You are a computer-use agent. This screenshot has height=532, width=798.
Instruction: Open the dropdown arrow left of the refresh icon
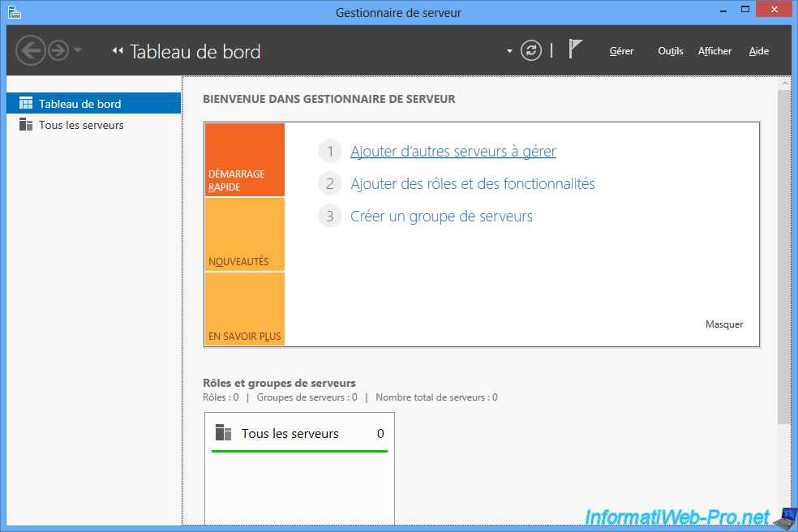point(509,51)
